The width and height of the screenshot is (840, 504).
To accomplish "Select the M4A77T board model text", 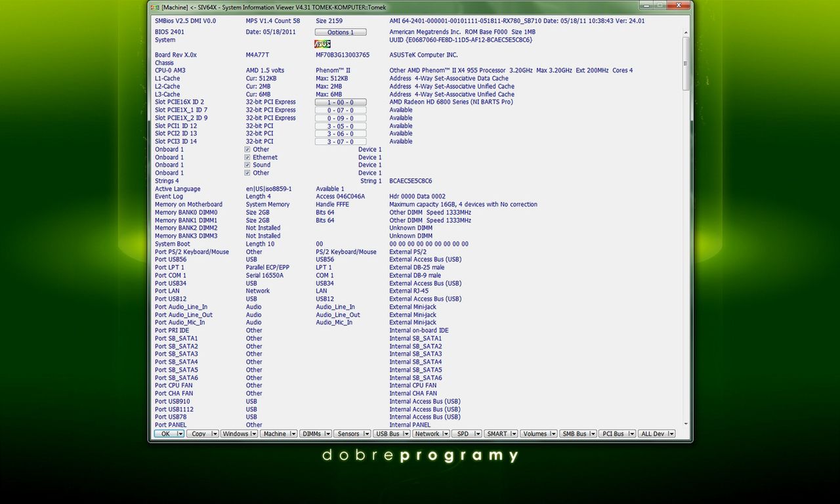I will pyautogui.click(x=257, y=55).
